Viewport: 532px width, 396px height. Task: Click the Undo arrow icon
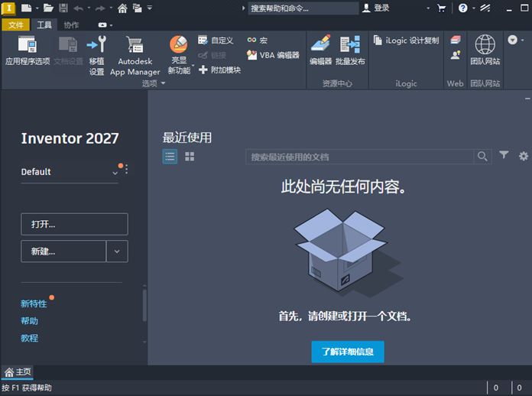coord(79,8)
